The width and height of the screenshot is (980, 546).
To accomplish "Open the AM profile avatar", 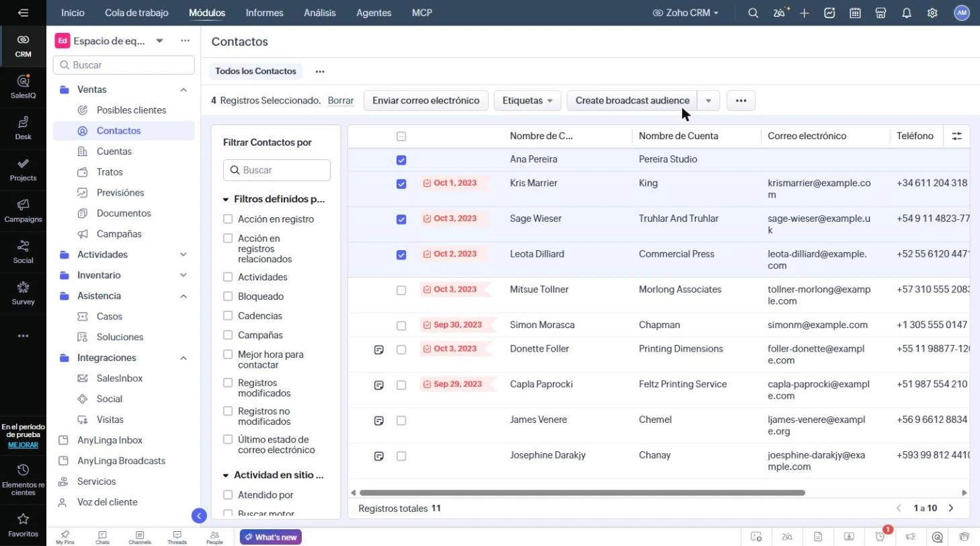I will 962,13.
